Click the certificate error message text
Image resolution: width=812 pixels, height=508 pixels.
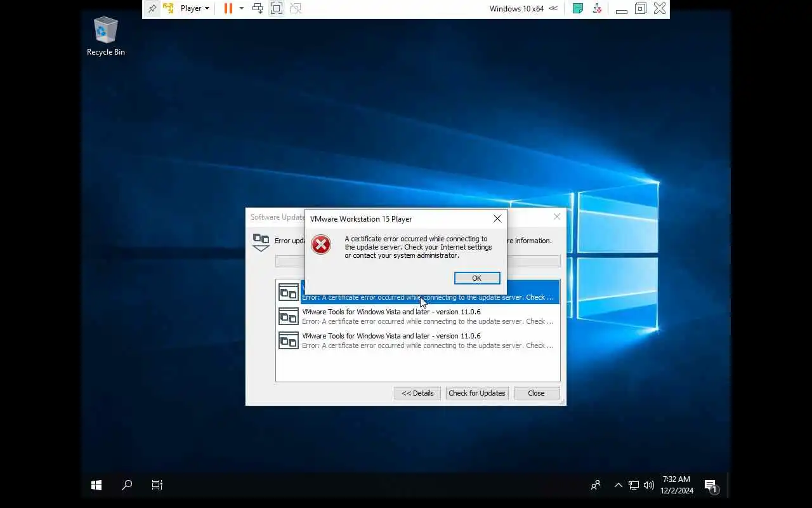click(x=419, y=247)
